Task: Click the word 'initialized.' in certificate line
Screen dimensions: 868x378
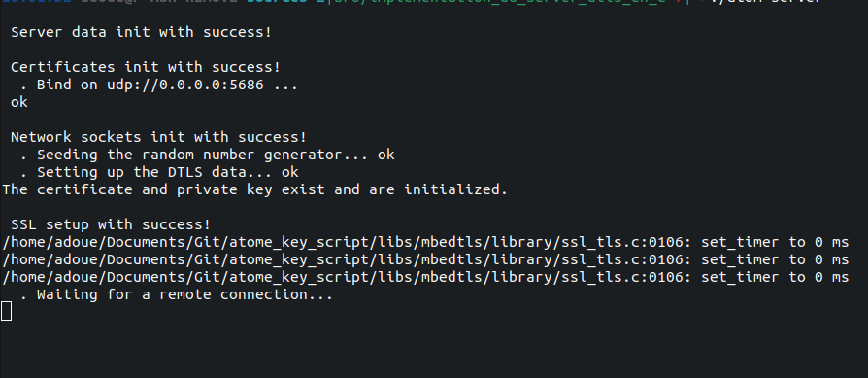Action: (x=455, y=189)
